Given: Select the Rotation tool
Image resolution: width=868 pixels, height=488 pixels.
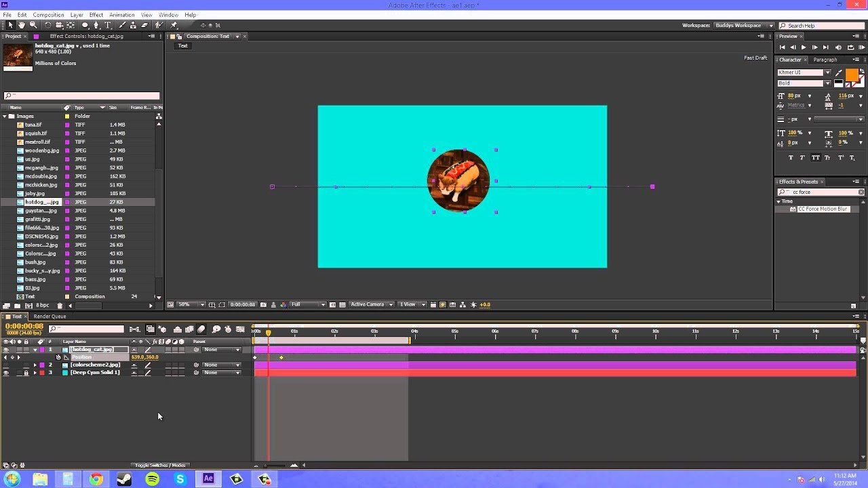Looking at the screenshot, I should [47, 24].
